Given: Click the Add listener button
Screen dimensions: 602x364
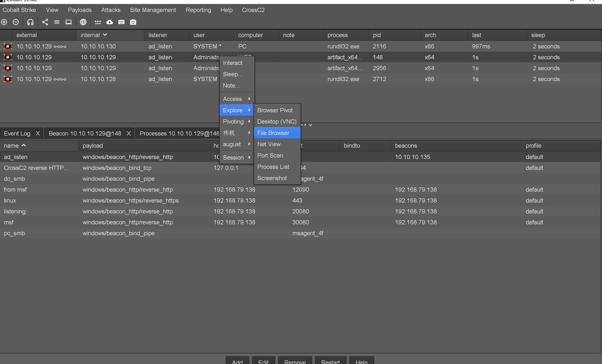Looking at the screenshot, I should pyautogui.click(x=237, y=361).
